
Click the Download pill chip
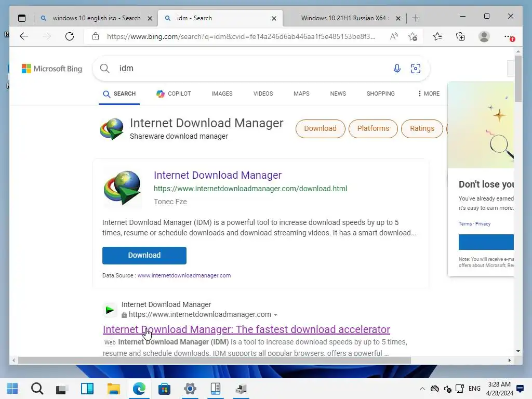[x=320, y=129]
